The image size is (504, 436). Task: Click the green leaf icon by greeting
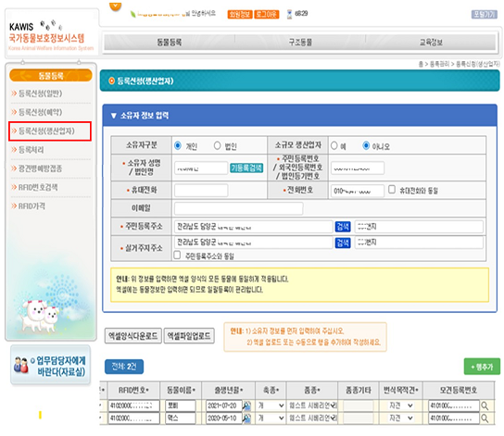[x=132, y=14]
